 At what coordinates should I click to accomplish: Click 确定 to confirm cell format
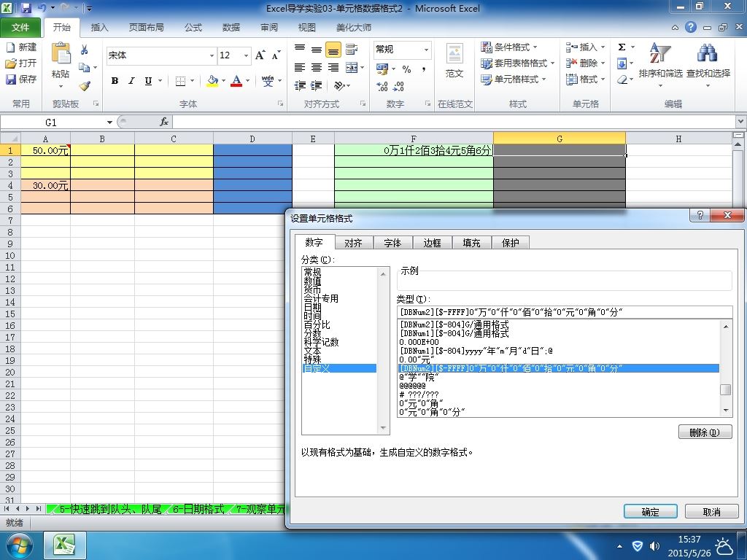pyautogui.click(x=650, y=512)
